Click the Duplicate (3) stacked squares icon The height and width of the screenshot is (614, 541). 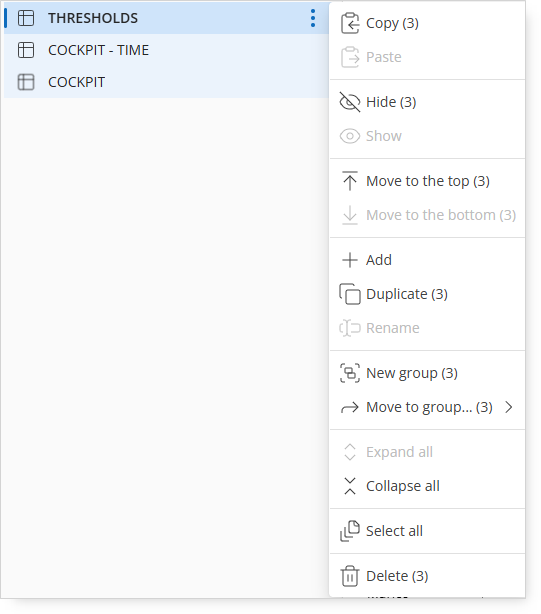[350, 294]
